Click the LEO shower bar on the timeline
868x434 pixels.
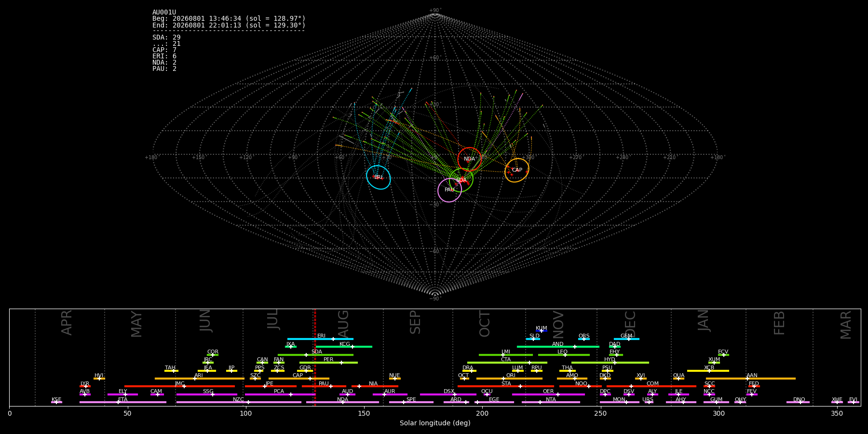click(564, 355)
